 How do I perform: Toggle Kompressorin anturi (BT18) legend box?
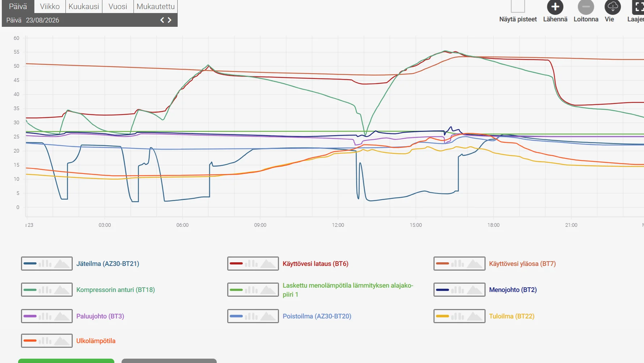[47, 290]
